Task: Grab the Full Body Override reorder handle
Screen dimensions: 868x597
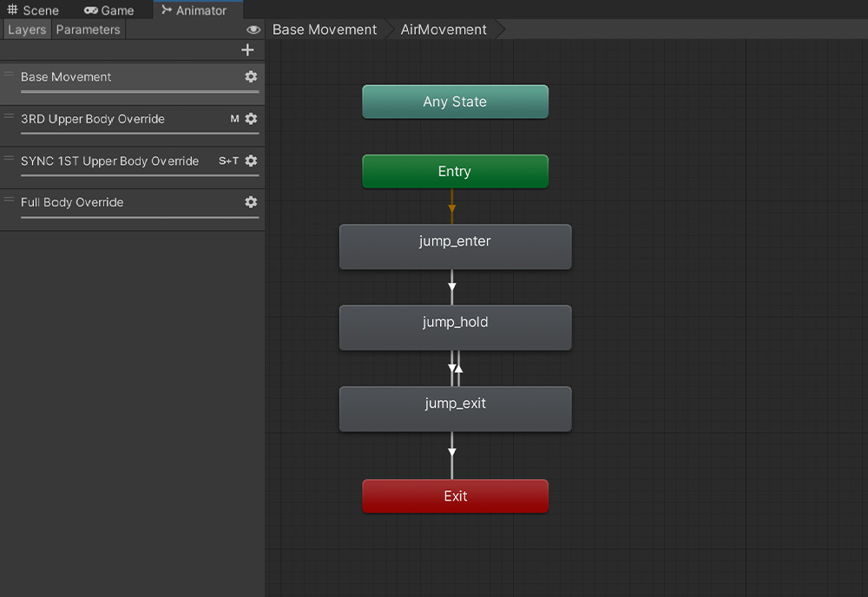Action: click(x=9, y=200)
